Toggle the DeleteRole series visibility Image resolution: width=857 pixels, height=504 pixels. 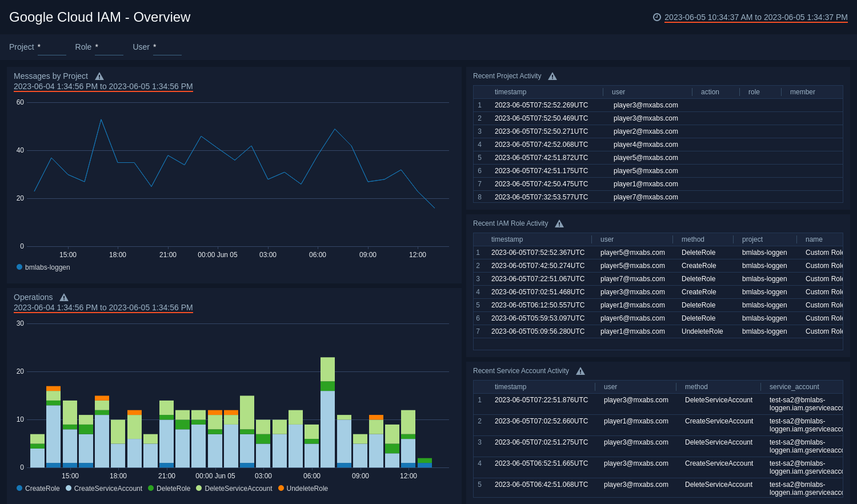150,489
